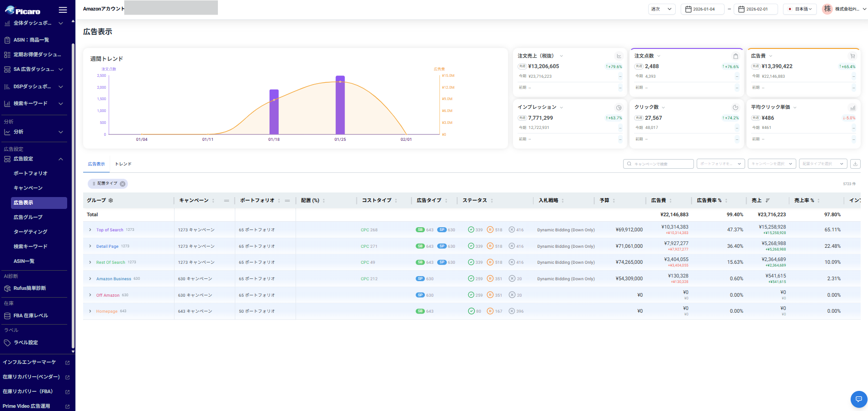This screenshot has height=411, width=868.
Task: Click the line chart icon on 注文売上 card
Action: pos(619,56)
